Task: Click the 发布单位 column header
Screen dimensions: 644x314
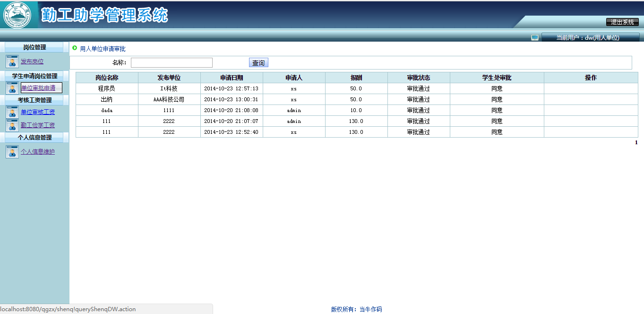Action: point(169,78)
